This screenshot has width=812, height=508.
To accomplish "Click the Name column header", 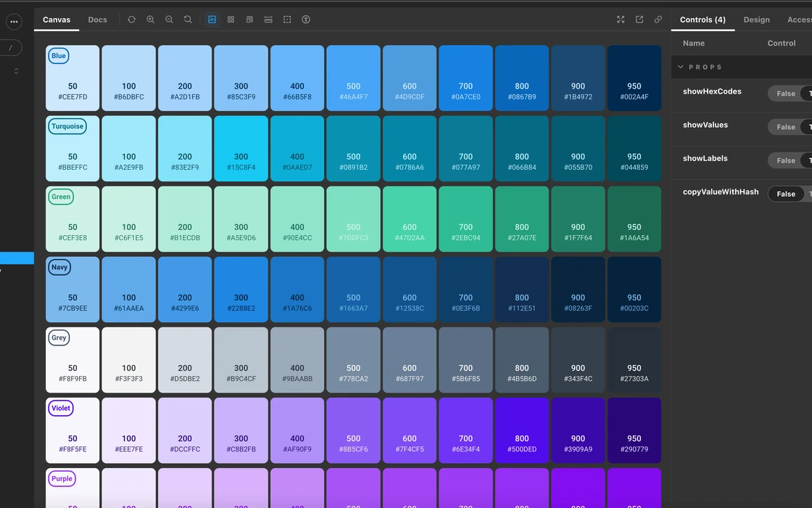I will point(693,44).
